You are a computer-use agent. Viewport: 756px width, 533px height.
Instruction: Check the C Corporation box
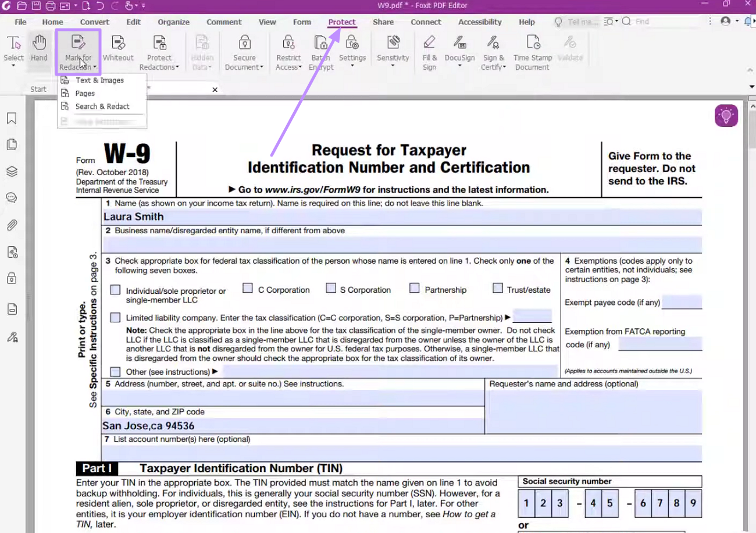tap(248, 287)
